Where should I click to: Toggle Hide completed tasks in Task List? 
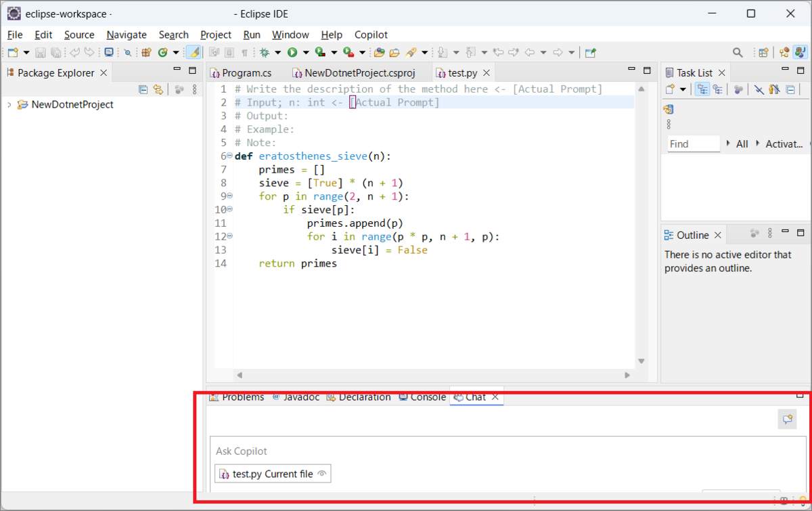pyautogui.click(x=761, y=89)
